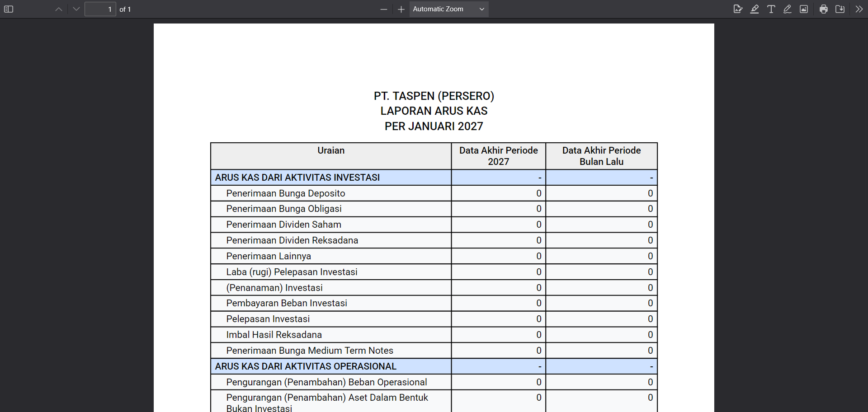Click 'PER JANUARI 2027' heading

434,126
